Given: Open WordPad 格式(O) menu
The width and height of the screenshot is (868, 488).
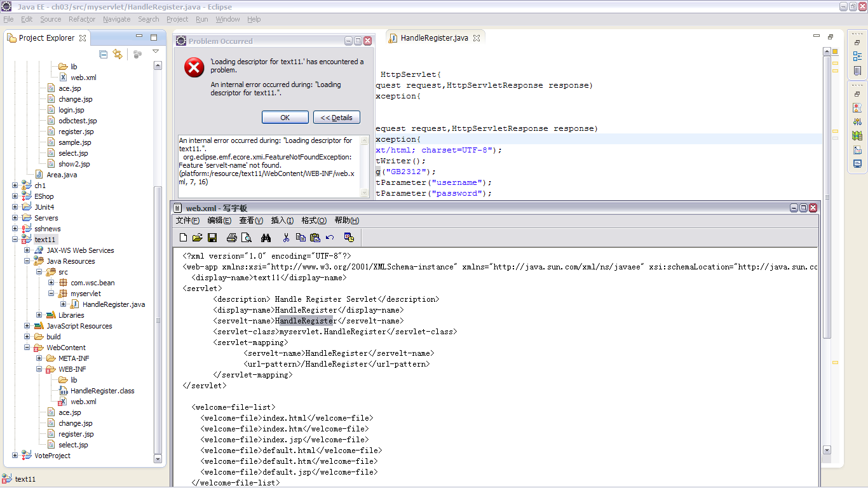Looking at the screenshot, I should (314, 220).
